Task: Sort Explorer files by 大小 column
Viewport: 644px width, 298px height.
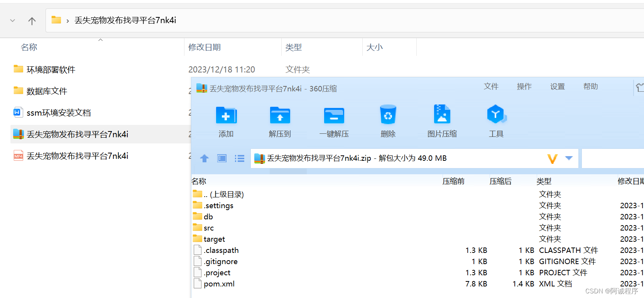Action: click(375, 47)
